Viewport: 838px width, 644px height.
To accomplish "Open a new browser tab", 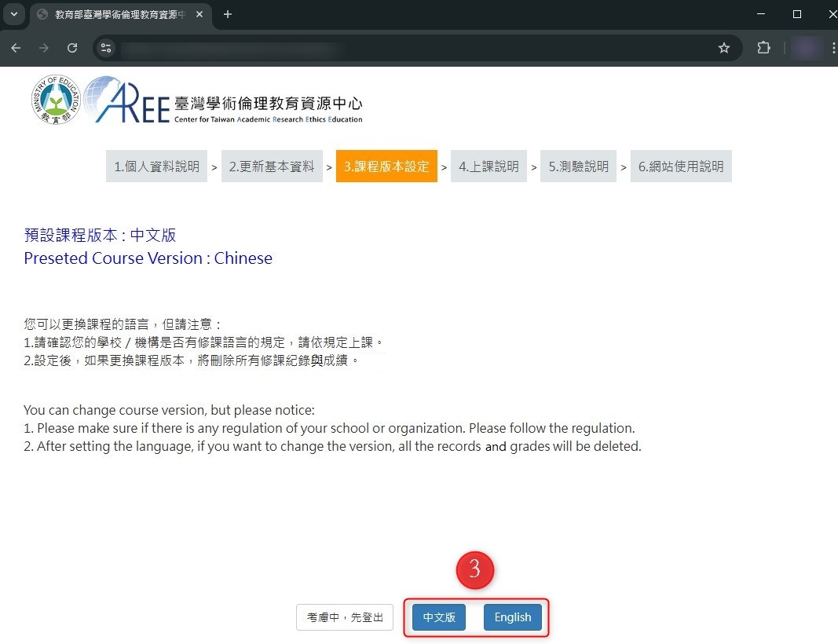I will click(x=228, y=14).
